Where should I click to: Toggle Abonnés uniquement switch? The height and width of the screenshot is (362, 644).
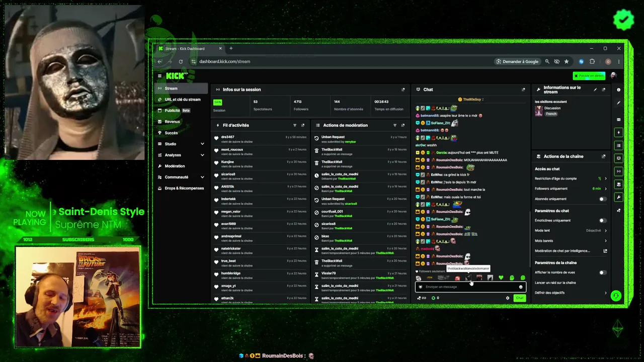[x=602, y=199]
